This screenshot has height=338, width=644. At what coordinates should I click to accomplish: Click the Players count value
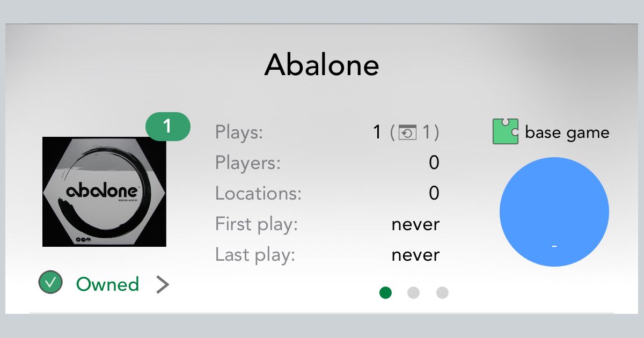pos(434,163)
